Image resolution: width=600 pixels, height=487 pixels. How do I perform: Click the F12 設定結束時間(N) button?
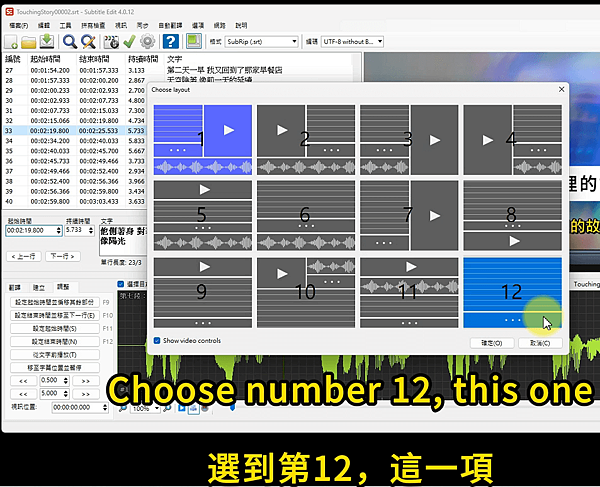tap(55, 342)
